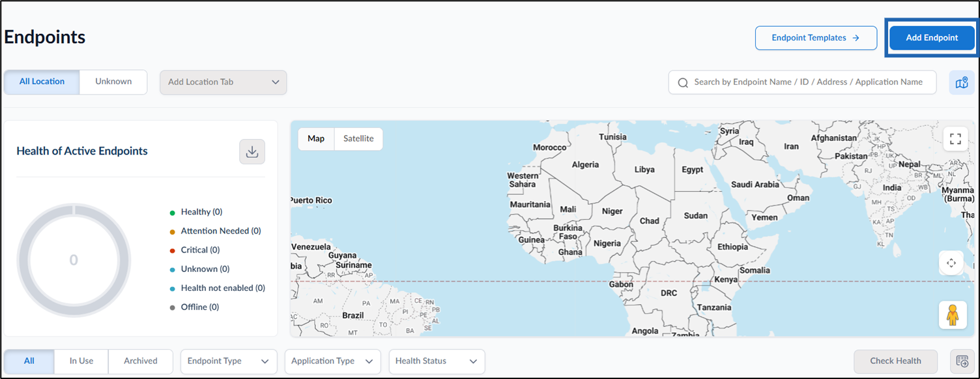This screenshot has width=980, height=379.
Task: Click the download icon in Health panel
Action: point(252,152)
